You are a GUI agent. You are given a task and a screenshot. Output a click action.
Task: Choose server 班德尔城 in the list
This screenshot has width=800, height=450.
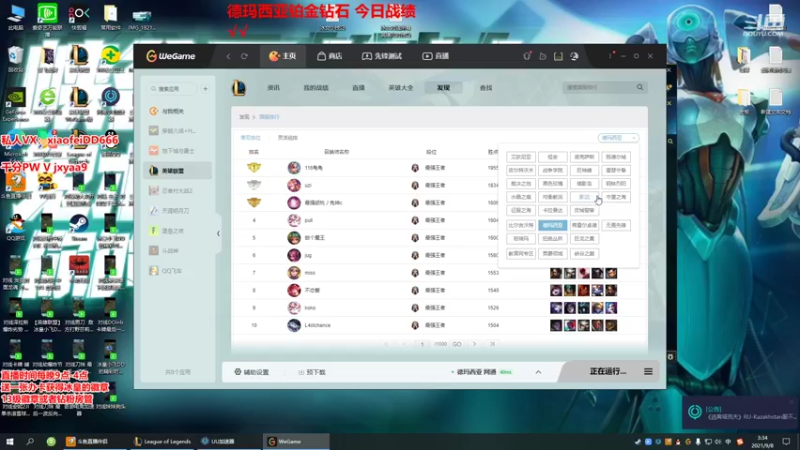(x=616, y=157)
